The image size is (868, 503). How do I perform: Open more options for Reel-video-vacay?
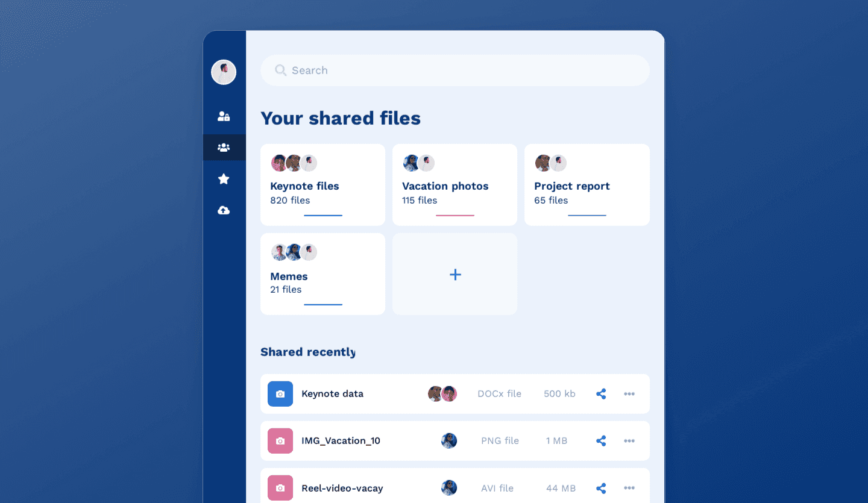(629, 488)
